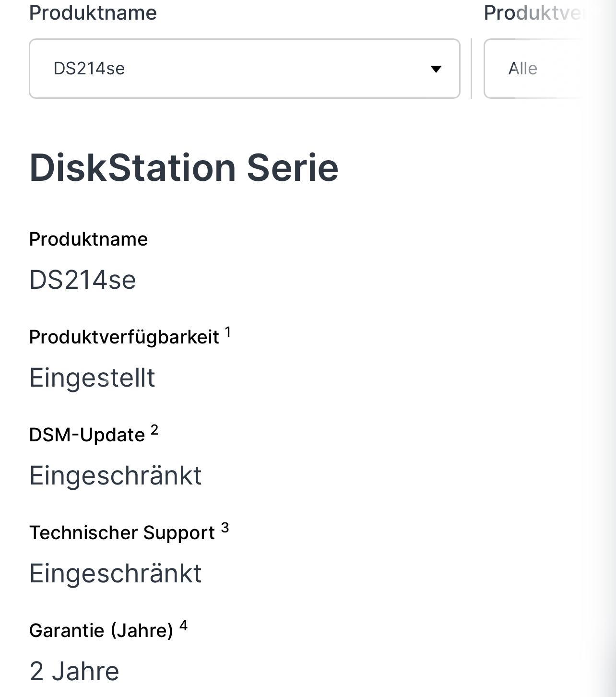
Task: Open the Produktname dropdown showing DS214se
Action: click(245, 69)
